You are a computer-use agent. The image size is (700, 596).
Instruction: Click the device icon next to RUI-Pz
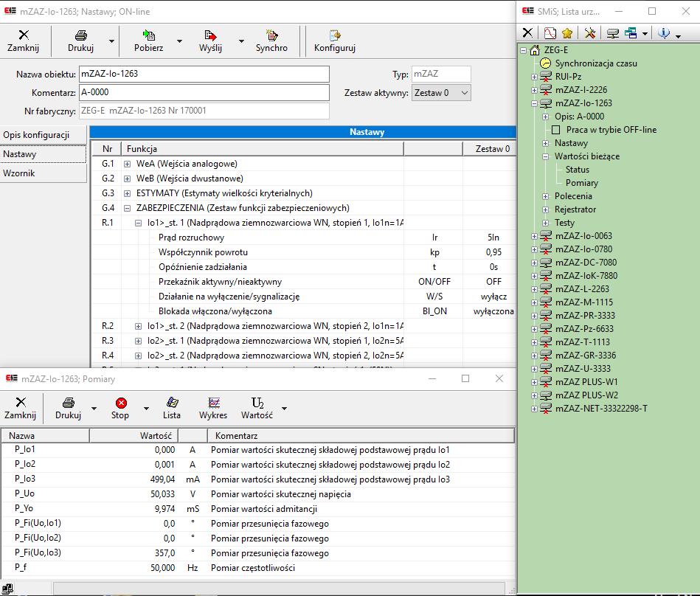tap(546, 76)
